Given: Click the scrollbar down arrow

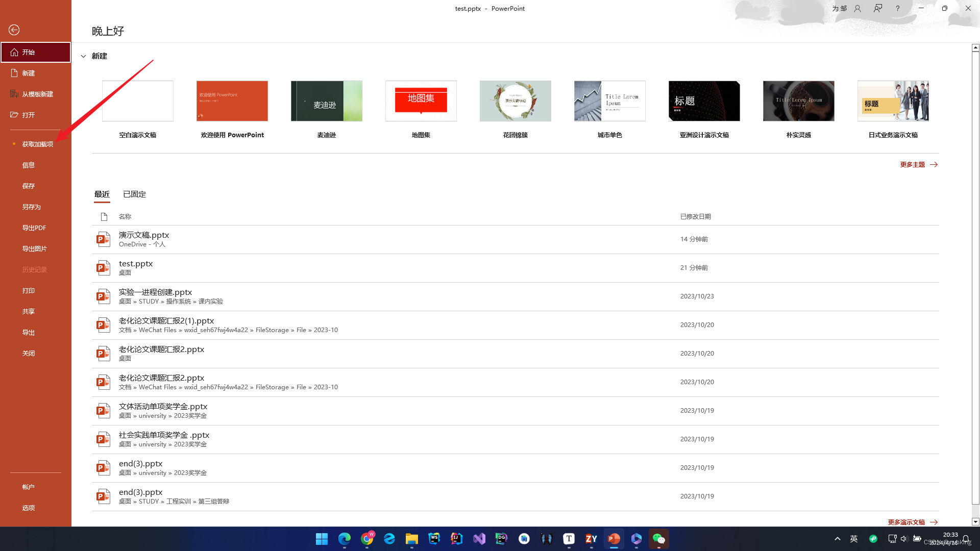Looking at the screenshot, I should [975, 521].
